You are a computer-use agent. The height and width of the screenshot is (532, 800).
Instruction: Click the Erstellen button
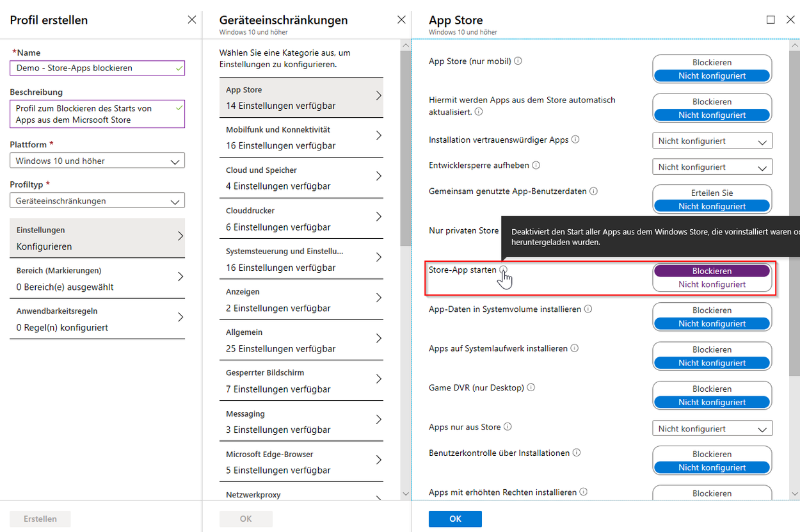coord(40,519)
